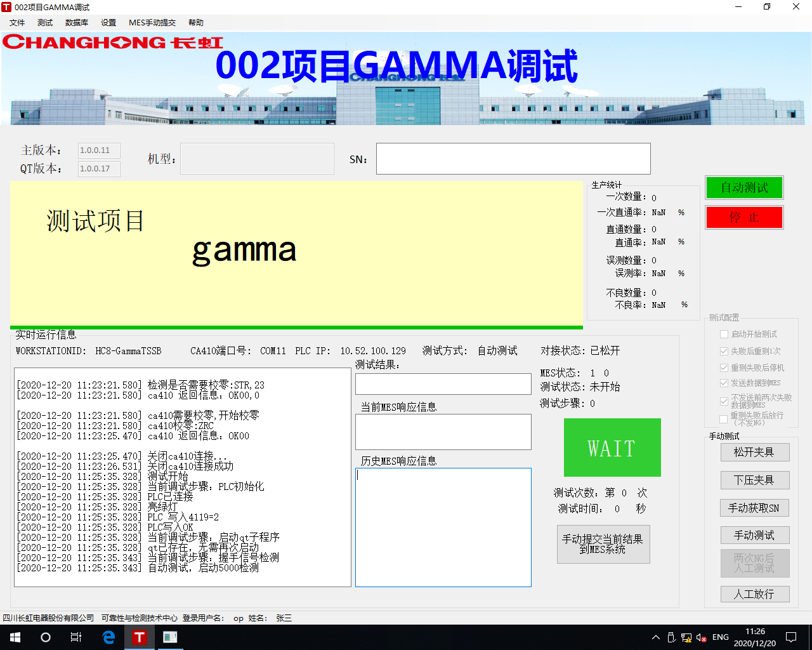This screenshot has width=812, height=650.
Task: Click the 手动测试 button
Action: click(755, 535)
